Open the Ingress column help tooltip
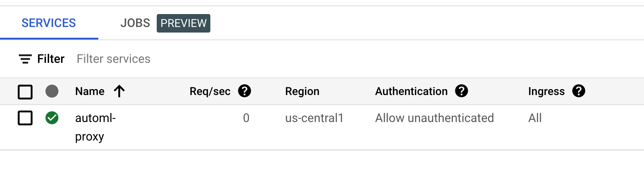644x193 pixels. coord(579,91)
